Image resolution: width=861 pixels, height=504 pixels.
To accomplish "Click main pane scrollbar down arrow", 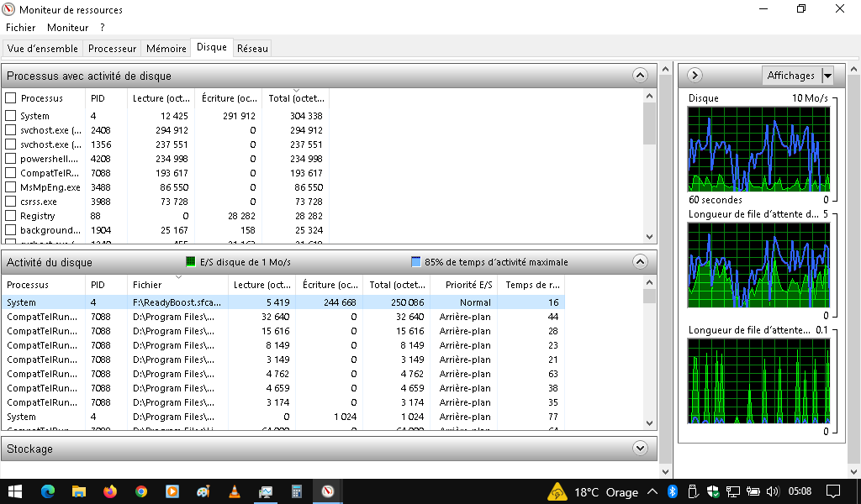I will pyautogui.click(x=666, y=471).
